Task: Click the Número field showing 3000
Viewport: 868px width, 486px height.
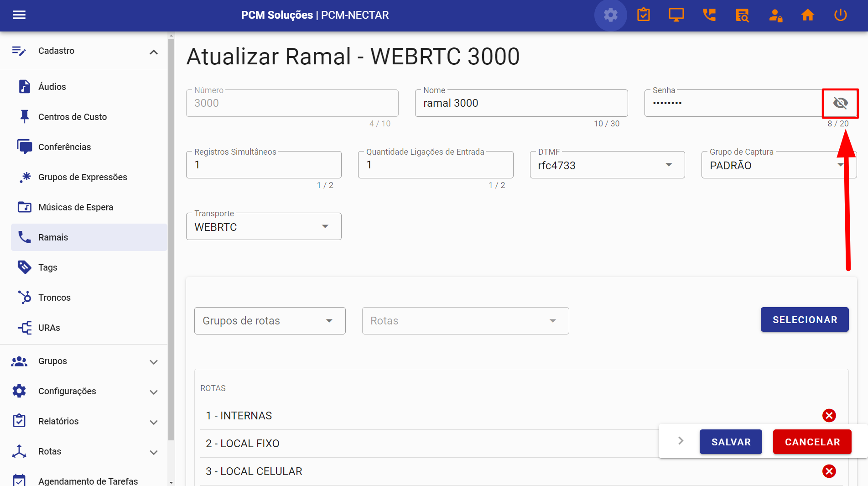Action: 292,103
